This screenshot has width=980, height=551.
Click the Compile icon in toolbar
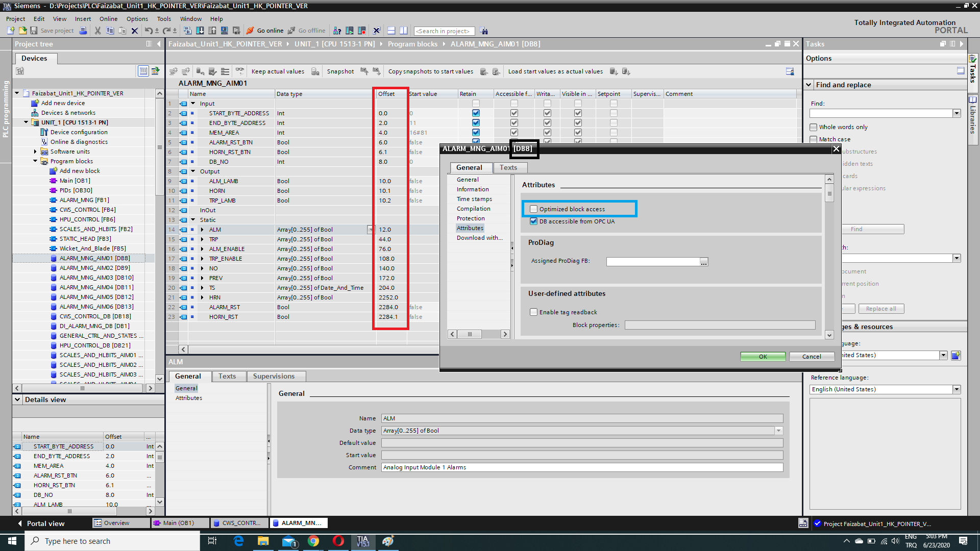click(x=187, y=31)
